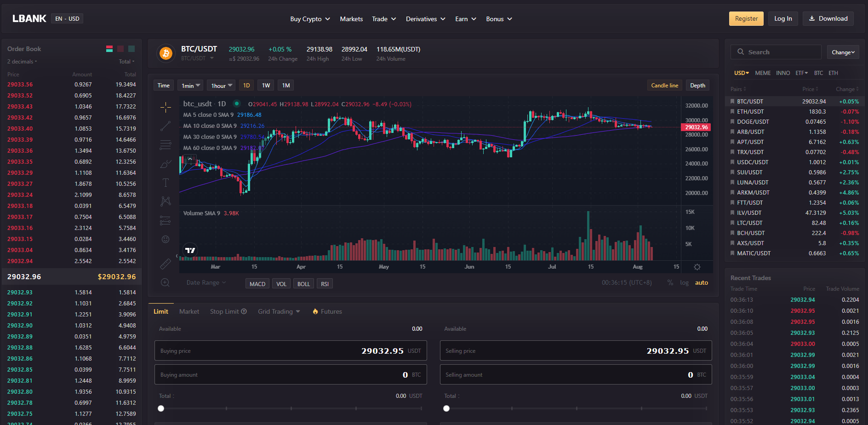The height and width of the screenshot is (425, 868).
Task: Open the order book Total dropdown
Action: pyautogui.click(x=126, y=62)
